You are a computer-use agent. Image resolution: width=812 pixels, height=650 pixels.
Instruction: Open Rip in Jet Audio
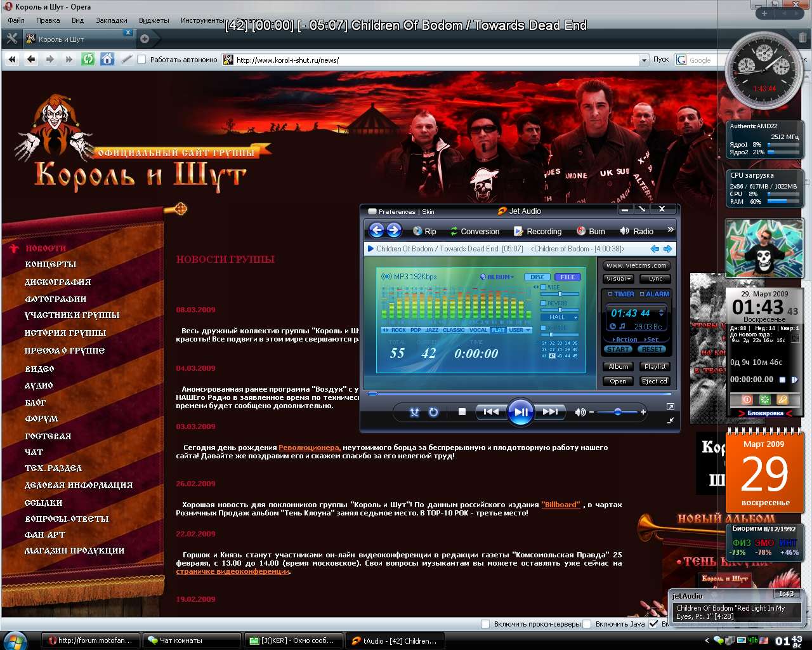[x=424, y=231]
